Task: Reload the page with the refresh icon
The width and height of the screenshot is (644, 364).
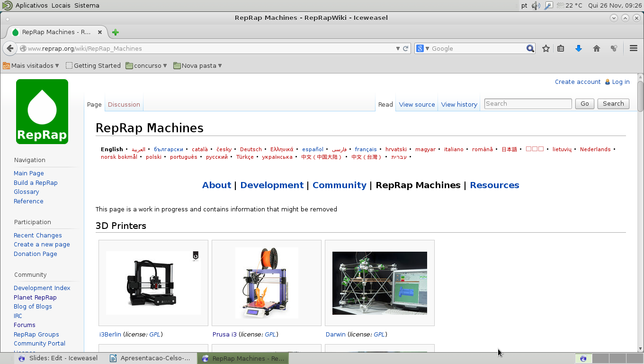Action: pos(406,48)
